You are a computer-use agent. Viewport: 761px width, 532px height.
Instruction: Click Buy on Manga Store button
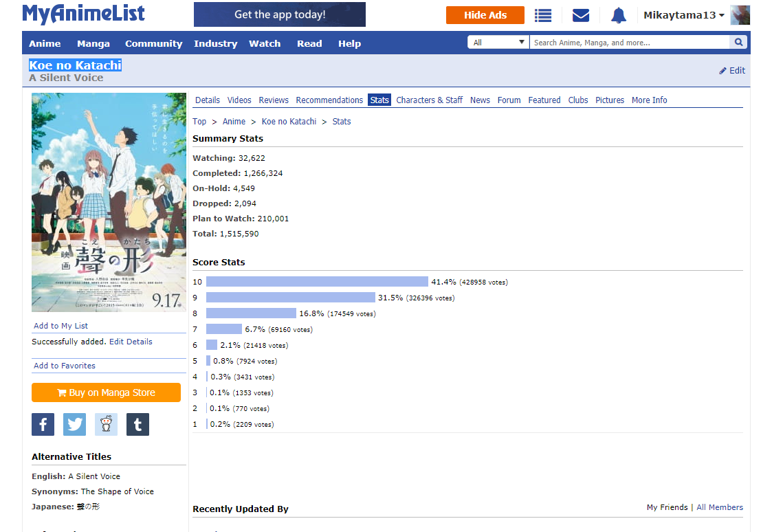(x=106, y=392)
